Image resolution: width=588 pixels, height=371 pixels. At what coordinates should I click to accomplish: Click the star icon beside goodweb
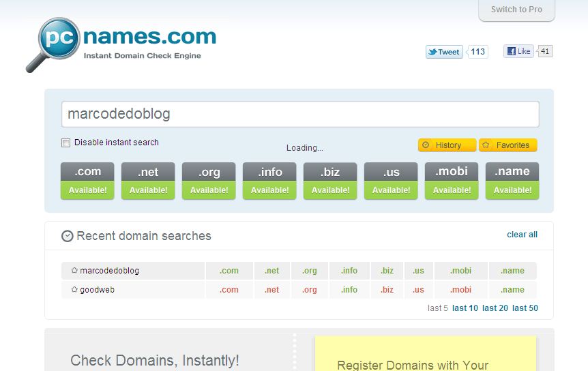coord(74,289)
